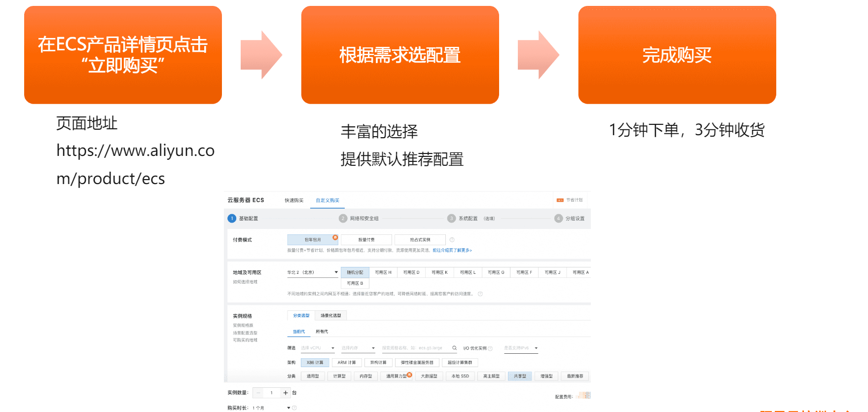The image size is (868, 412).
Task: Switch to 自定义购买 tab
Action: [x=327, y=200]
